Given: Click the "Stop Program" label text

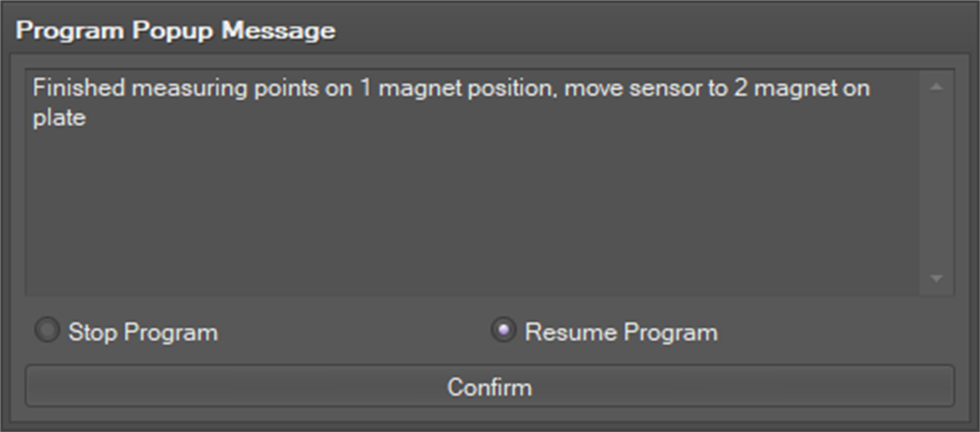Looking at the screenshot, I should click(143, 332).
